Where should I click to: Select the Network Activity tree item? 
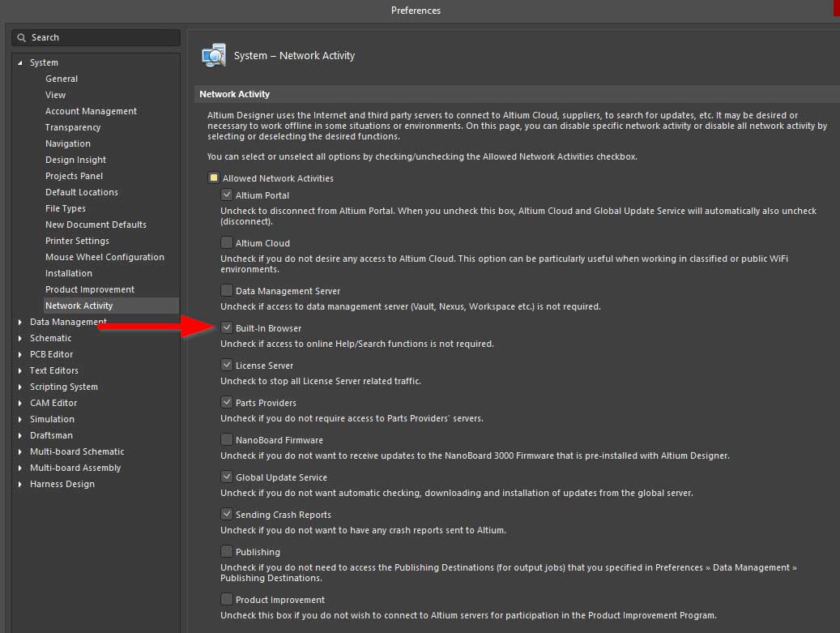tap(79, 306)
